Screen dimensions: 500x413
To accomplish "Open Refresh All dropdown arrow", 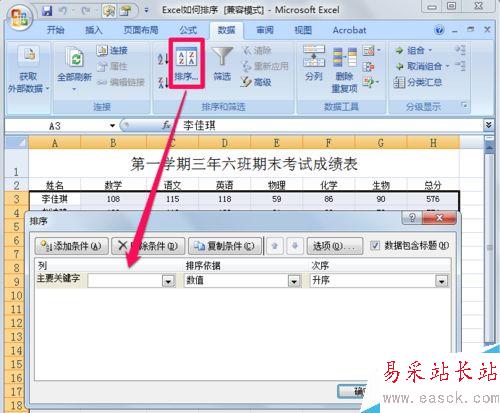I will [74, 89].
